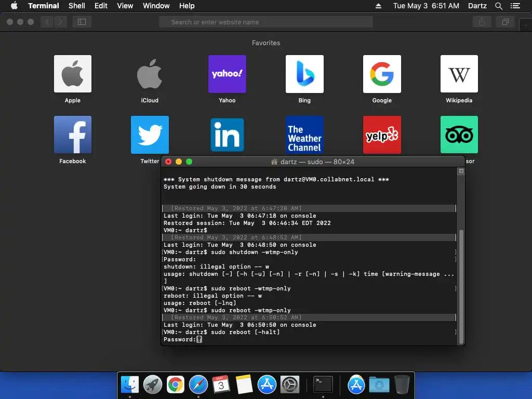The width and height of the screenshot is (532, 399).
Task: Open the App Store icon beside Downloads in Dock
Action: pyautogui.click(x=356, y=384)
